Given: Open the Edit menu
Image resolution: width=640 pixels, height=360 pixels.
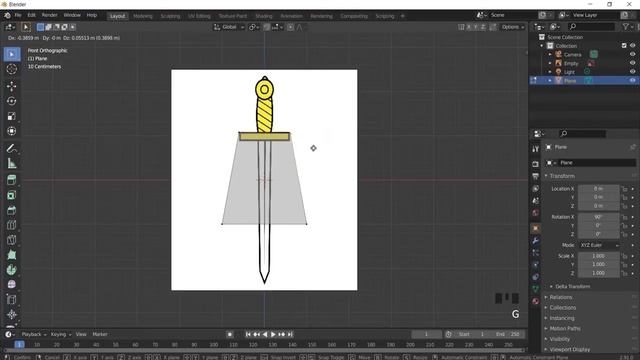Looking at the screenshot, I should pos(31,15).
